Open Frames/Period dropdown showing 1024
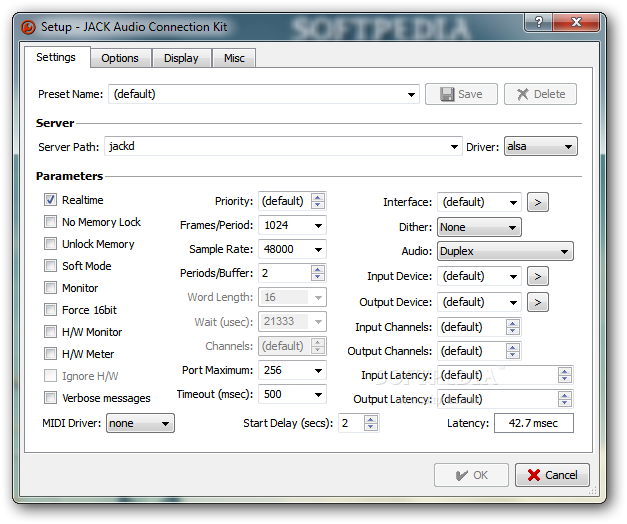627x524 pixels. click(x=292, y=225)
